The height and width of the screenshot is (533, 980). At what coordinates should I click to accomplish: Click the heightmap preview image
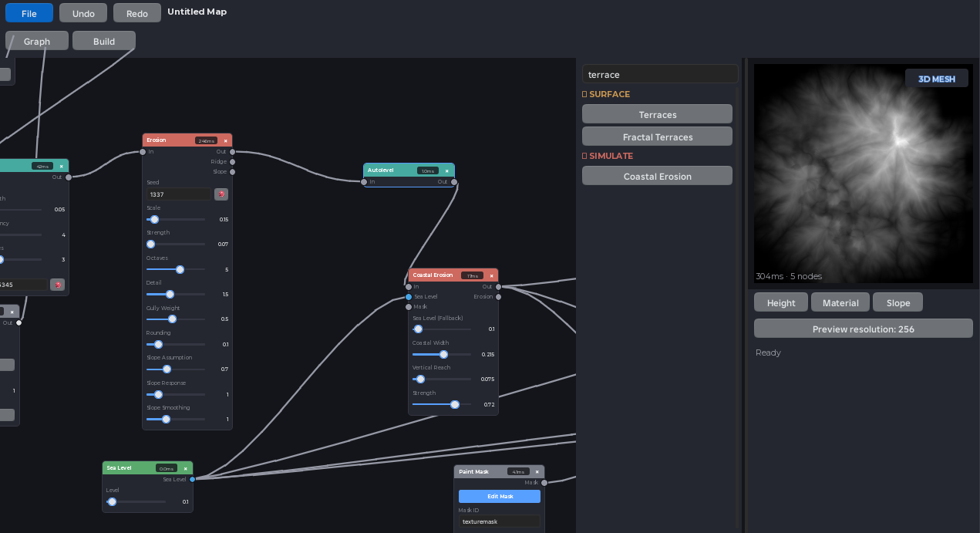[x=864, y=174]
